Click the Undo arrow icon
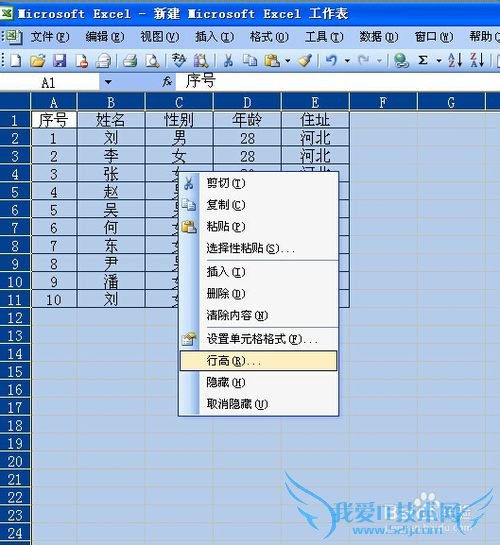The width and height of the screenshot is (500, 545). pos(331,61)
